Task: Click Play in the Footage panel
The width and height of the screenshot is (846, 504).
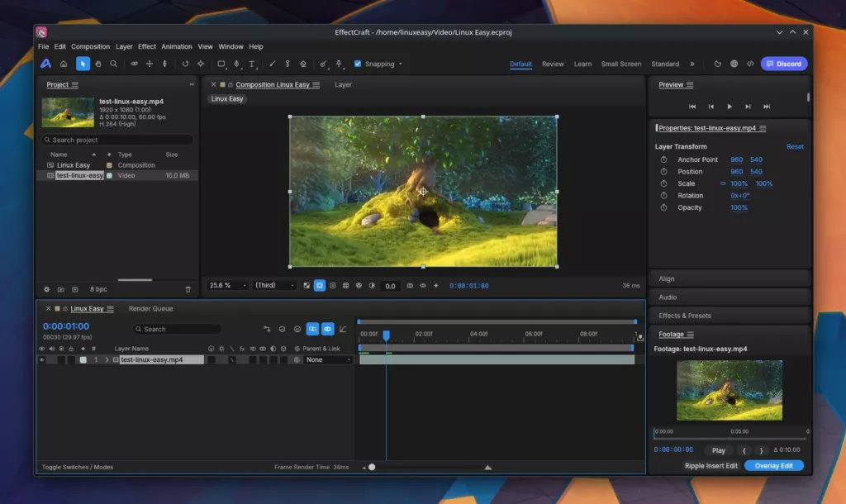Action: [718, 450]
